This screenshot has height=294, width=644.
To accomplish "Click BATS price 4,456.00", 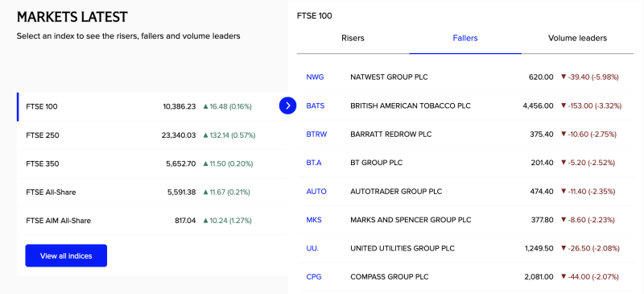I will [x=538, y=106].
